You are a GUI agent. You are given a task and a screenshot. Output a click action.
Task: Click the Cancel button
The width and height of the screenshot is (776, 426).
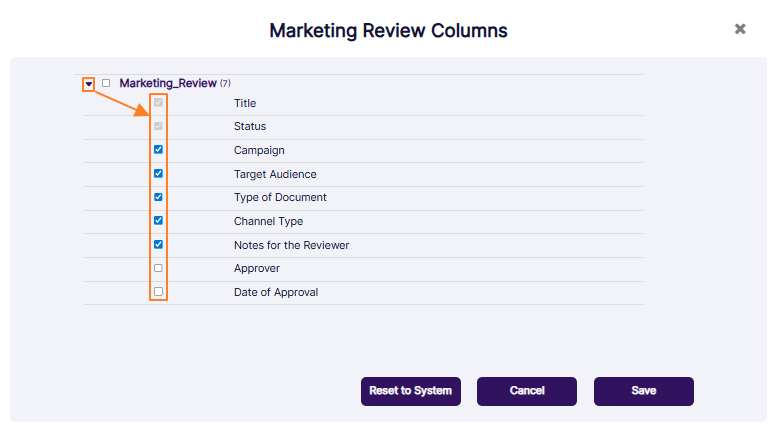coord(526,391)
